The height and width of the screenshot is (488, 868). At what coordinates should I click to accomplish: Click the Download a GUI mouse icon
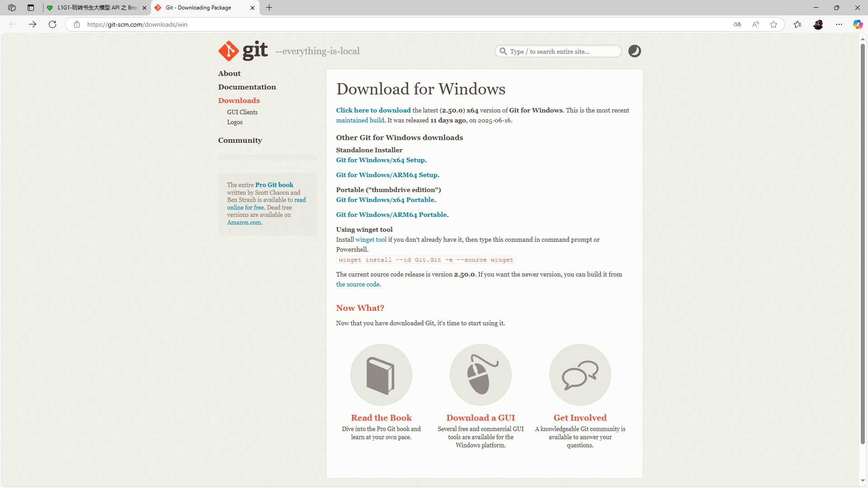(x=481, y=375)
